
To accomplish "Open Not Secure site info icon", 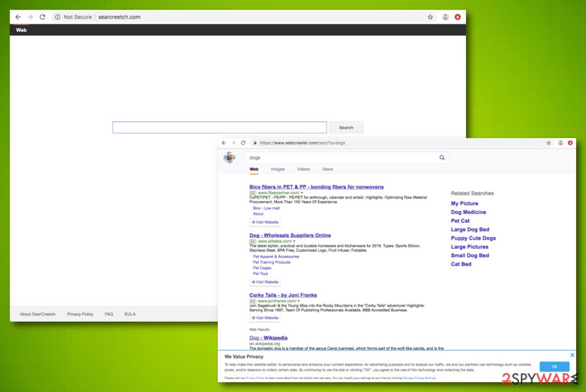I will click(57, 17).
